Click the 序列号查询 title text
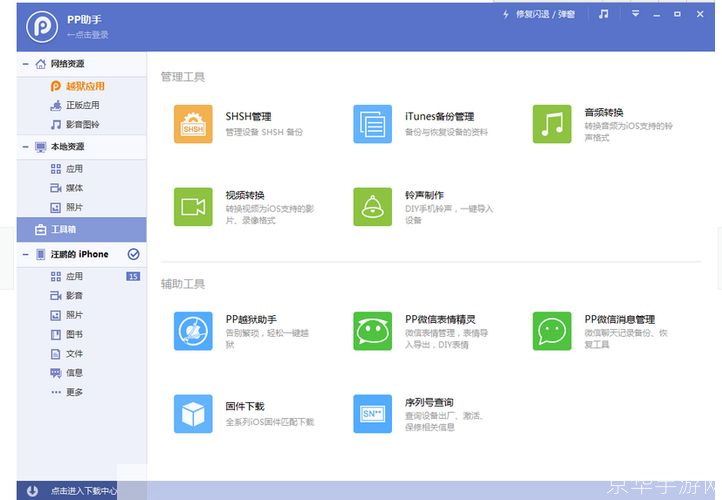The height and width of the screenshot is (500, 722). [x=429, y=402]
